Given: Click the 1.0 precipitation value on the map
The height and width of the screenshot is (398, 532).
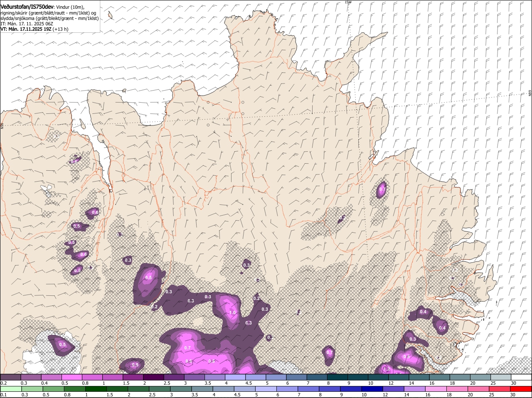Looking at the screenshot, I should tap(232, 313).
